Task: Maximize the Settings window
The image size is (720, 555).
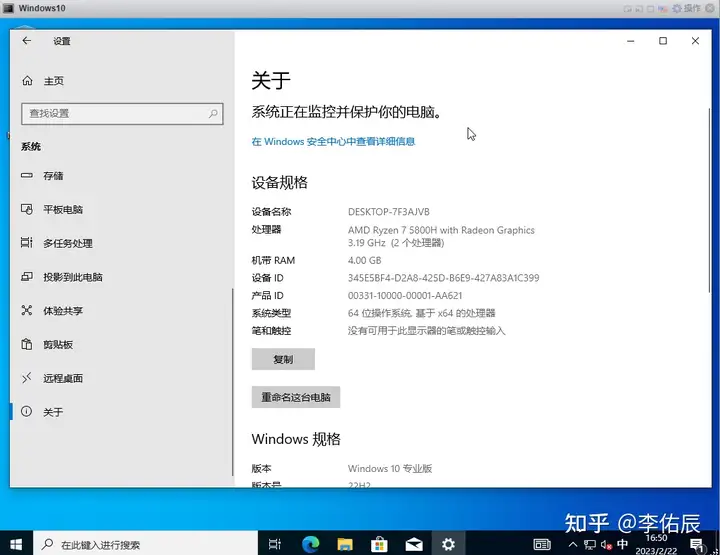Action: click(x=663, y=41)
